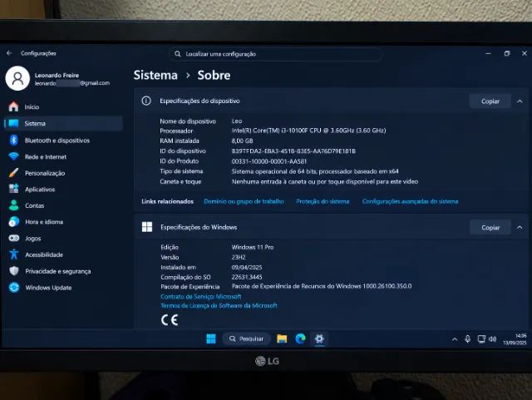Open the Contas settings page
Viewport: 532px width, 400px height.
pyautogui.click(x=64, y=205)
